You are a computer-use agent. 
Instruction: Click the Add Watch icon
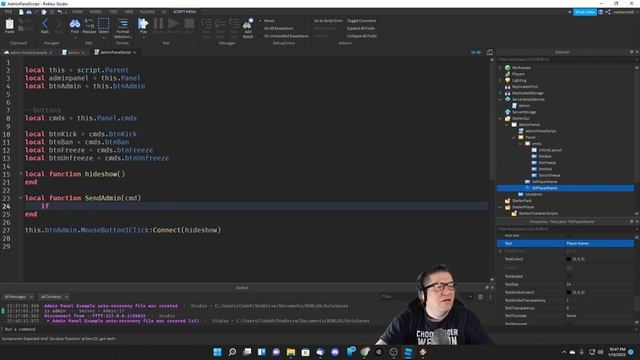(x=248, y=28)
